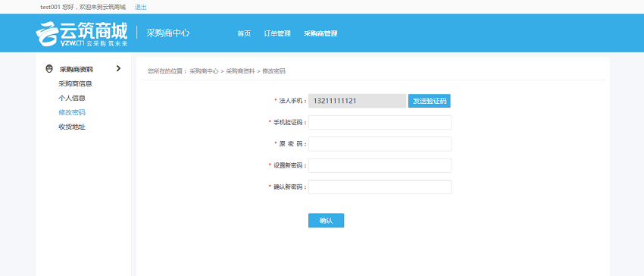Select 采购商信息 in the sidebar
Viewport: 644px width, 276px height.
coord(75,84)
